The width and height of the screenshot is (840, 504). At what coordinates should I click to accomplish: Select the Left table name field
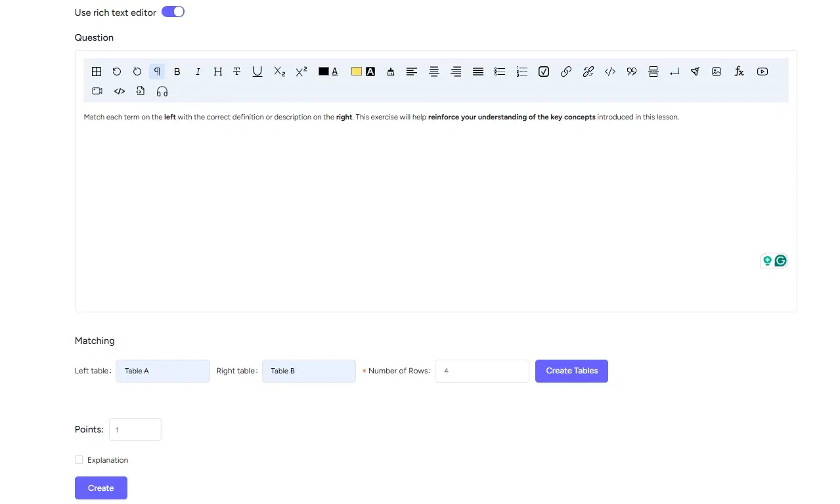tap(163, 371)
